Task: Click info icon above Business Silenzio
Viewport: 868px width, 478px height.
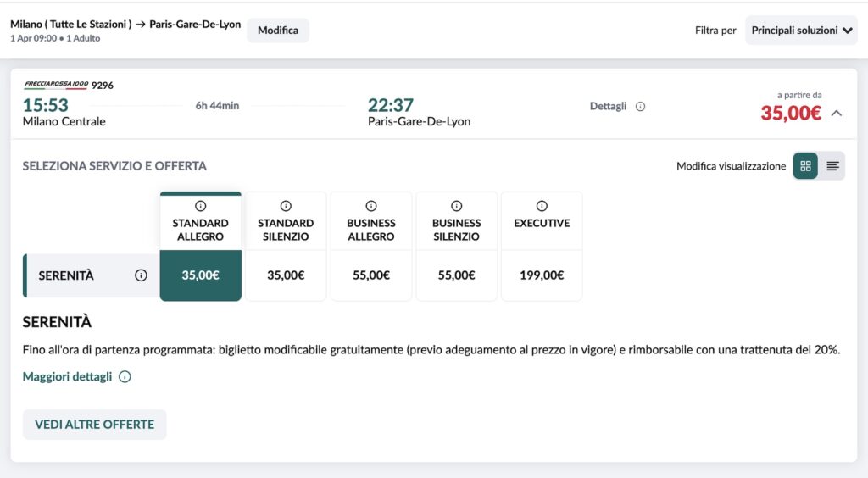Action: 457,206
